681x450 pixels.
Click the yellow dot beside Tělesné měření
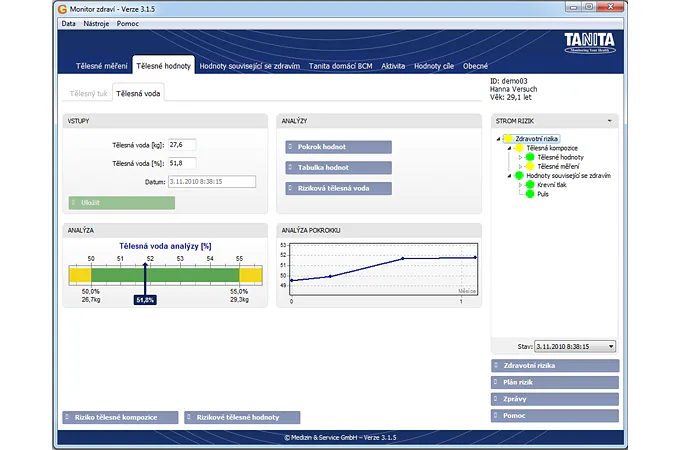(x=530, y=166)
